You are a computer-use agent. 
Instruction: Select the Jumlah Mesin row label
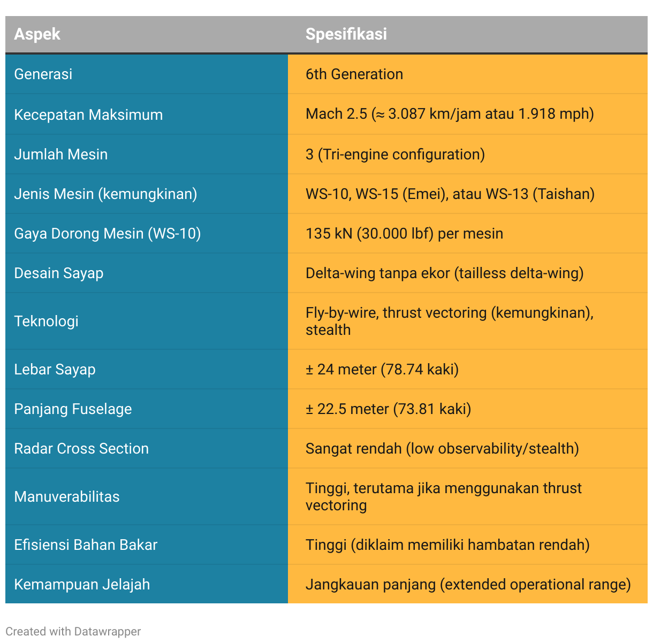tap(61, 154)
